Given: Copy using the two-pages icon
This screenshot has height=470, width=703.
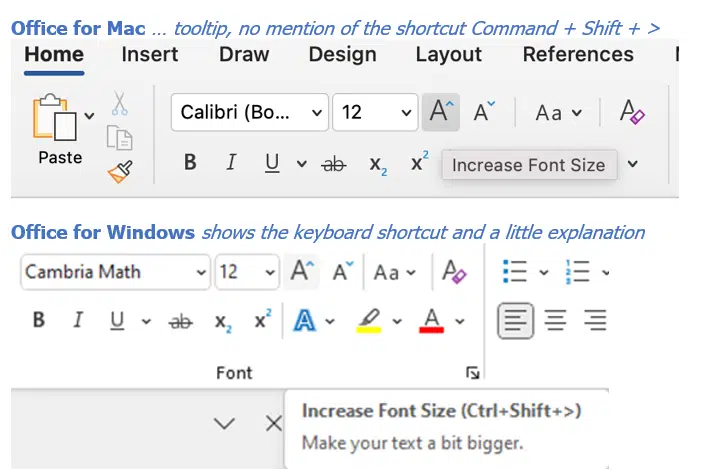Looking at the screenshot, I should click(x=119, y=138).
